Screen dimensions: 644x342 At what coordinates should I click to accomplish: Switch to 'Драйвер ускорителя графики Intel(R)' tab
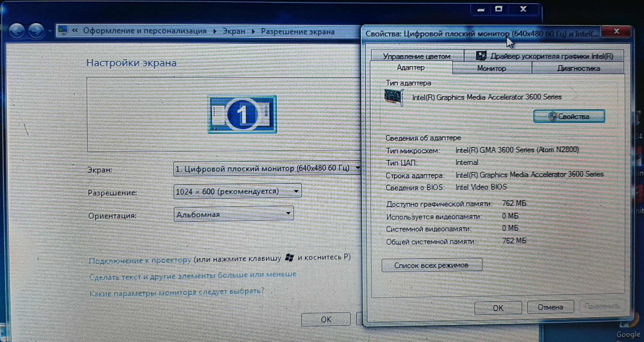click(544, 56)
